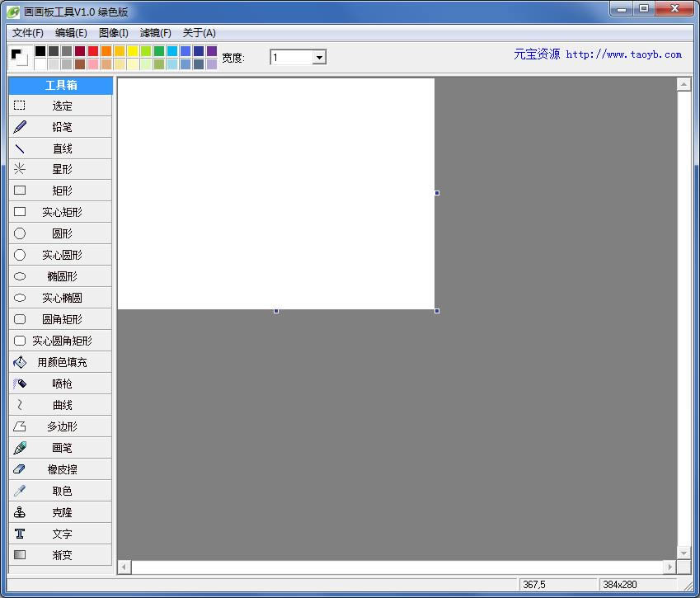Pick the Curve (曲线) tool
Image resolution: width=700 pixels, height=598 pixels.
[x=61, y=405]
